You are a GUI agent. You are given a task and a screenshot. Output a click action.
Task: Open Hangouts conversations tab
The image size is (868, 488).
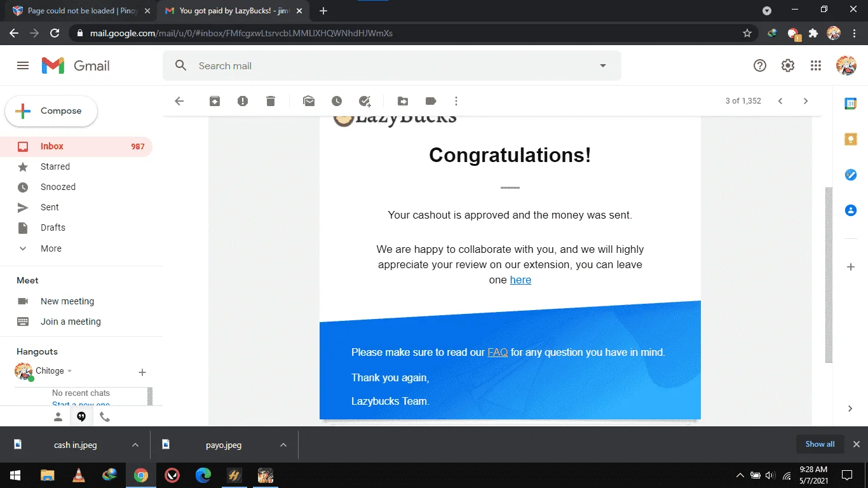[x=81, y=417]
